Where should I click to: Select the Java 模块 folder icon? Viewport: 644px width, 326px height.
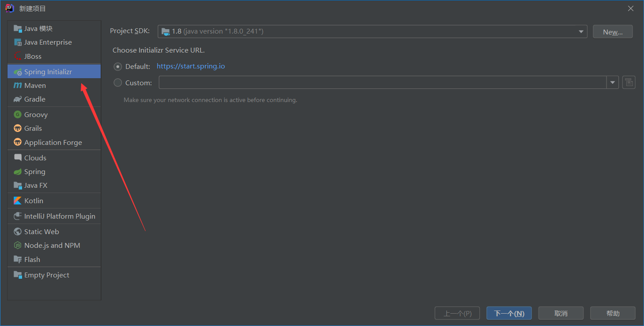pos(18,29)
